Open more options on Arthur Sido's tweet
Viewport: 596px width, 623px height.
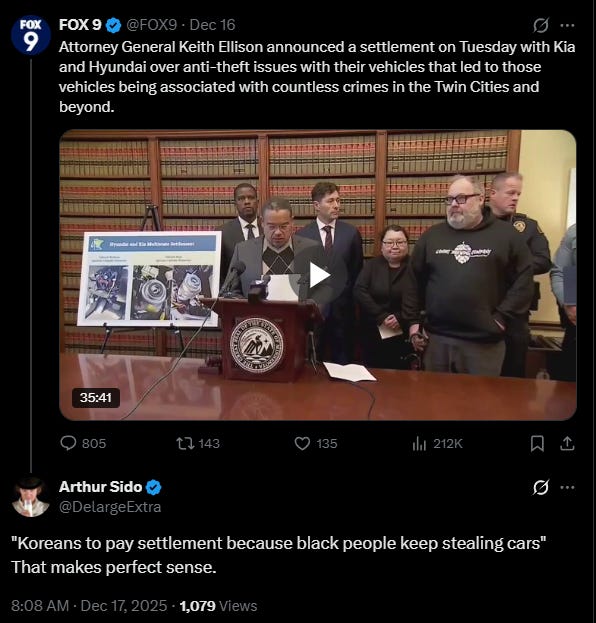[x=567, y=487]
